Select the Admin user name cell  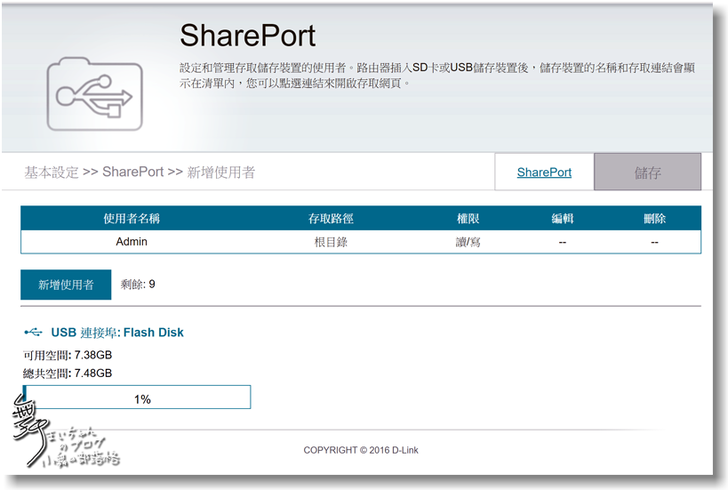pos(131,241)
